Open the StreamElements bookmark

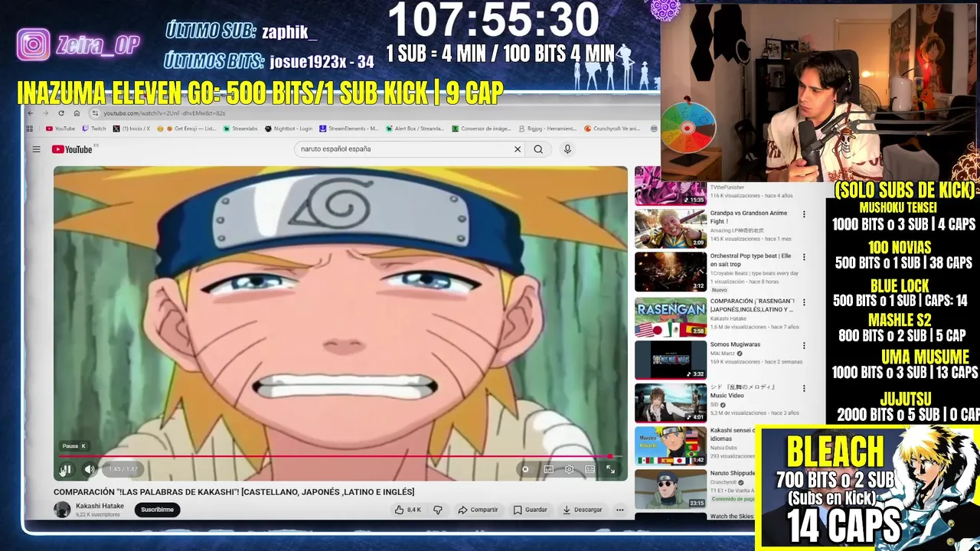(x=349, y=129)
